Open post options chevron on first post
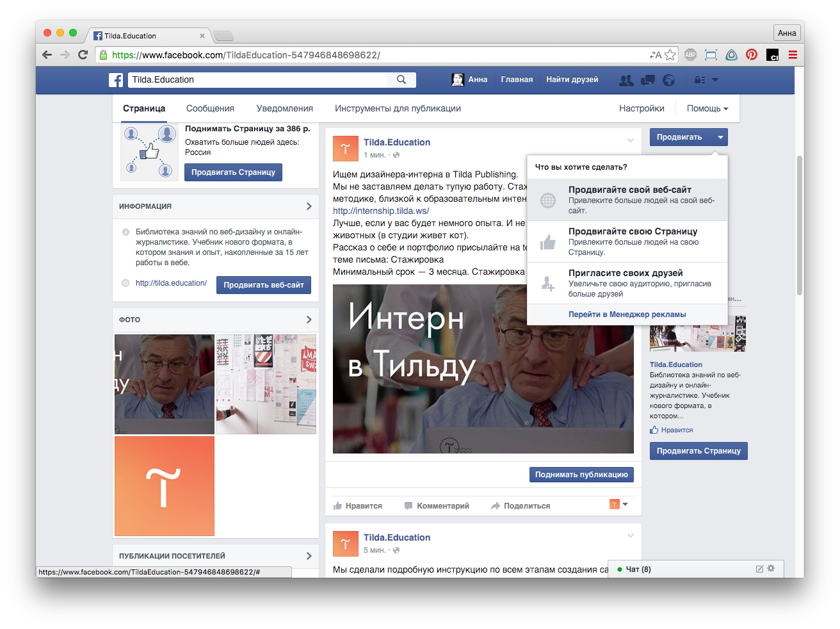This screenshot has width=840, height=629. click(x=631, y=140)
